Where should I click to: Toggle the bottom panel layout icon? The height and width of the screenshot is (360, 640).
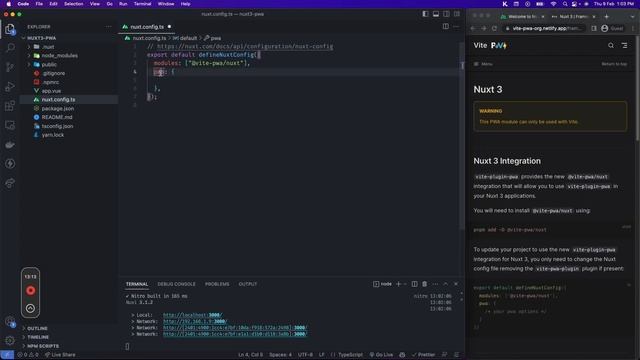click(436, 14)
